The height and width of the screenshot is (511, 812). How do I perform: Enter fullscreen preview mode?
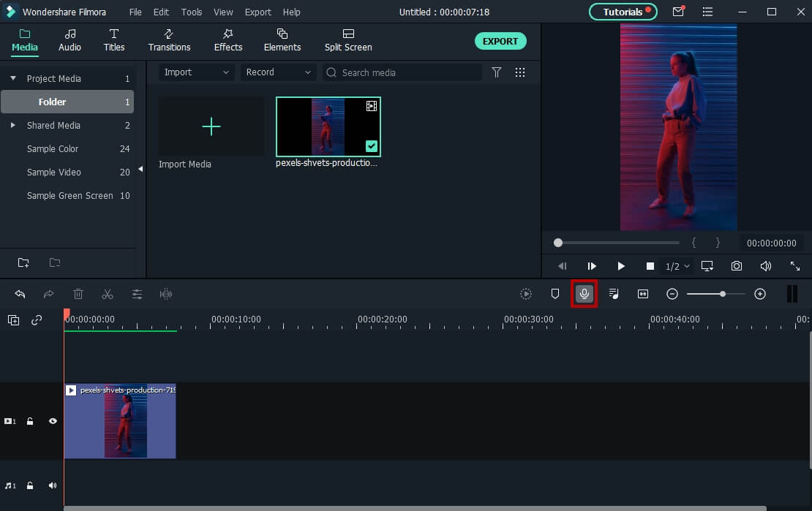tap(795, 266)
